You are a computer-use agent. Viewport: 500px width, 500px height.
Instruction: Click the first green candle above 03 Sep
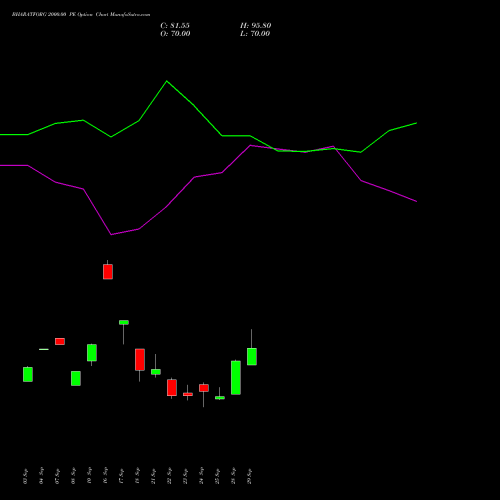click(28, 374)
